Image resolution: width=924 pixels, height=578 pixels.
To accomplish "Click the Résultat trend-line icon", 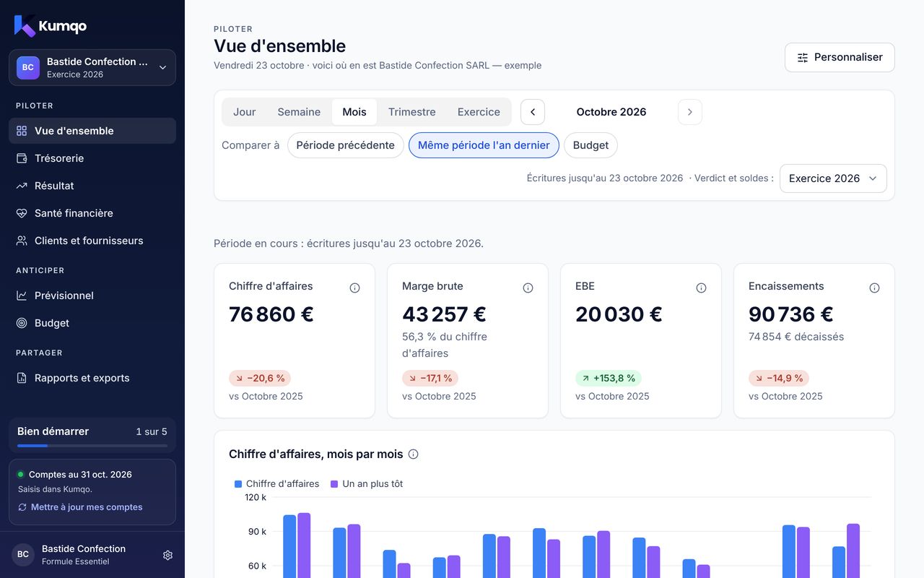I will [22, 186].
